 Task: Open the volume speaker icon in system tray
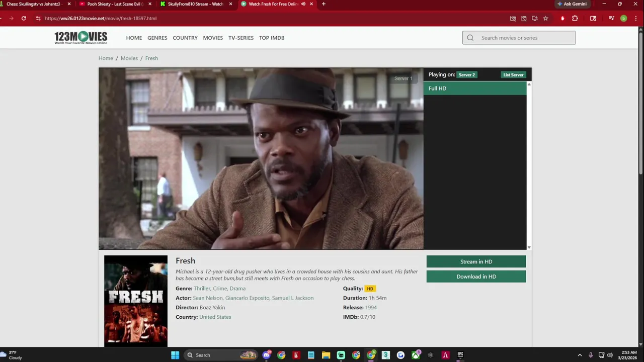pyautogui.click(x=610, y=355)
